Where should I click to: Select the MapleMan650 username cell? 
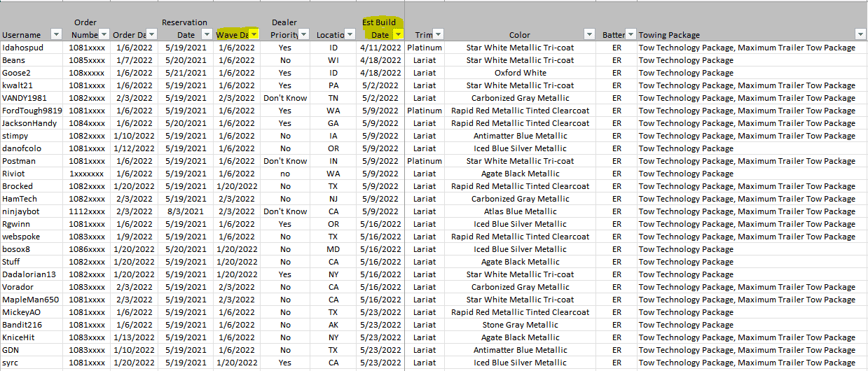click(29, 300)
